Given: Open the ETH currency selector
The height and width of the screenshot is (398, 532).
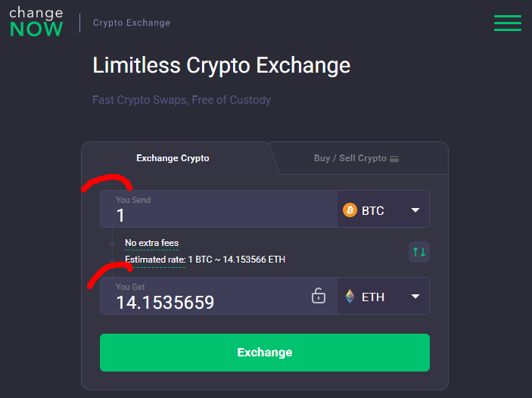Looking at the screenshot, I should click(x=384, y=296).
